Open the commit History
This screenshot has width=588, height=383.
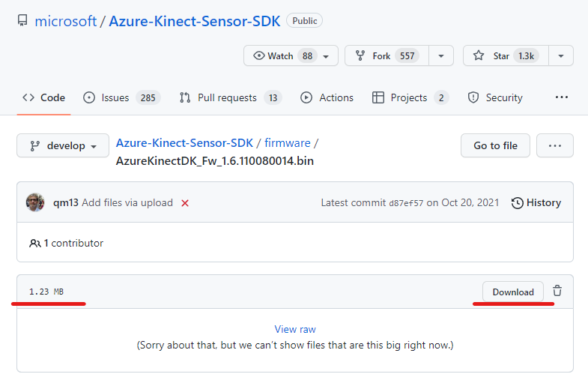(x=536, y=202)
